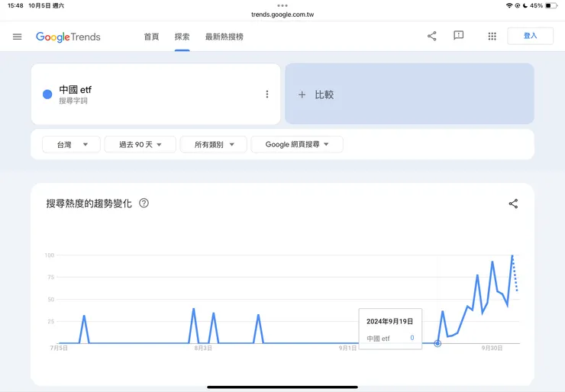Click the 9月30日 axis label
This screenshot has height=392, width=565.
coord(492,348)
